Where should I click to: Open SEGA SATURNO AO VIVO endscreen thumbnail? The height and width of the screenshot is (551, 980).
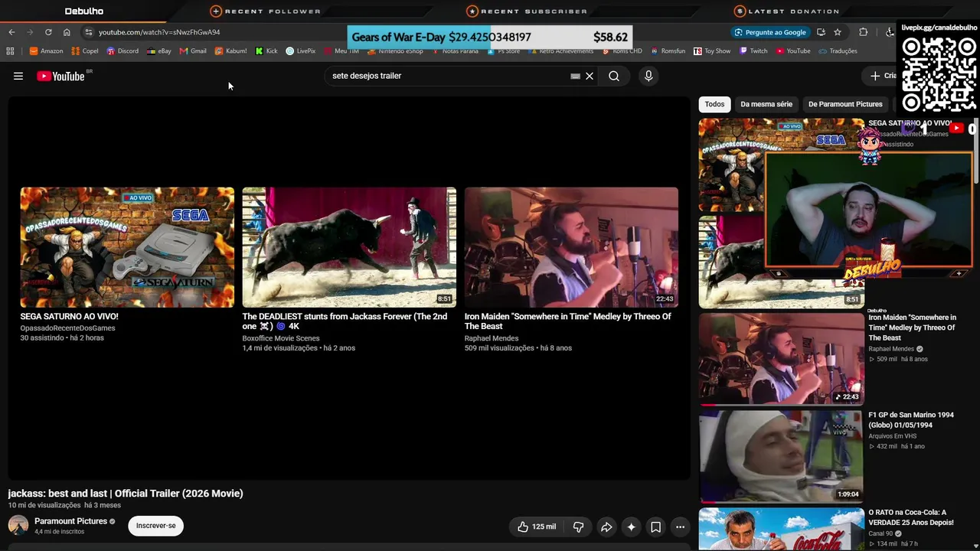tap(127, 247)
